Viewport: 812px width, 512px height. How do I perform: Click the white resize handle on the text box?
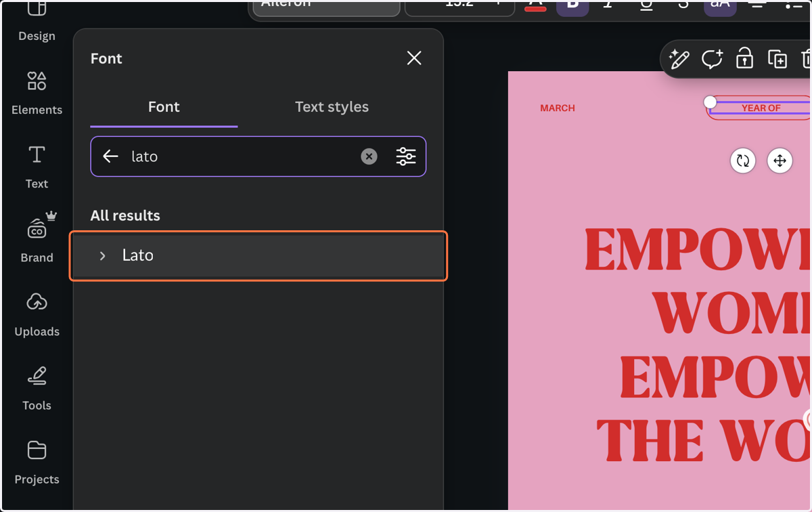(x=710, y=102)
